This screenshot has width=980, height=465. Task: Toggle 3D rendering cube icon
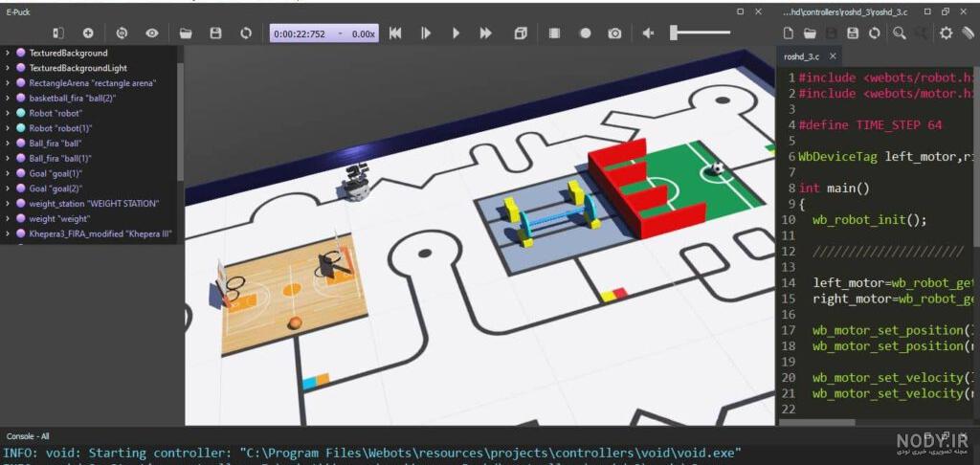521,33
